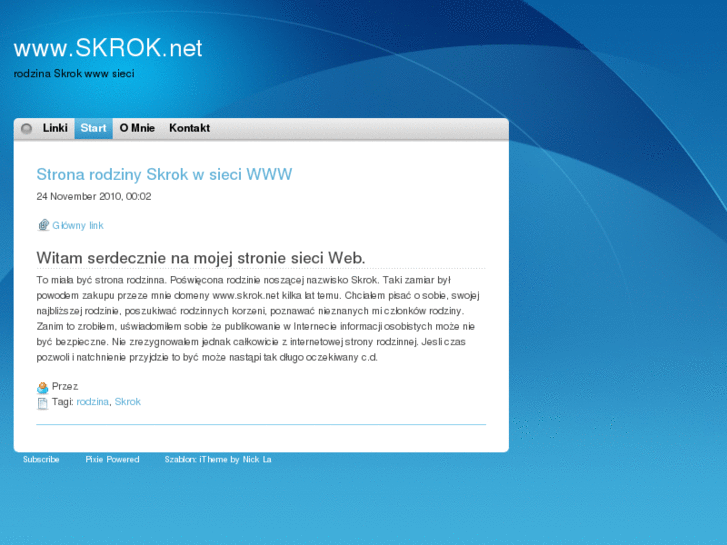Click the Tagi: label
The width and height of the screenshot is (727, 545).
coord(63,402)
